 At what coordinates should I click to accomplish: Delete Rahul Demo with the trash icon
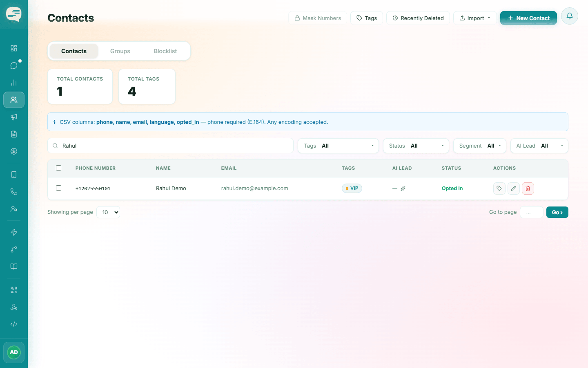click(x=528, y=188)
